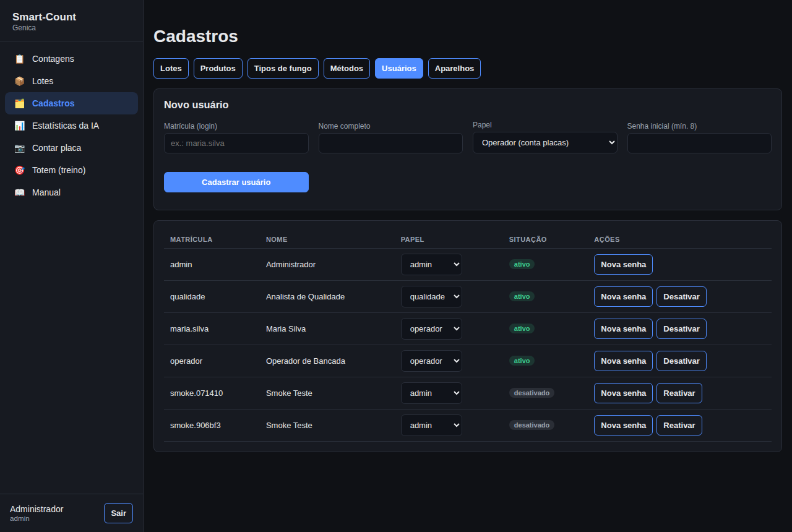
Task: Switch to the Lotes tab
Action: [x=171, y=68]
